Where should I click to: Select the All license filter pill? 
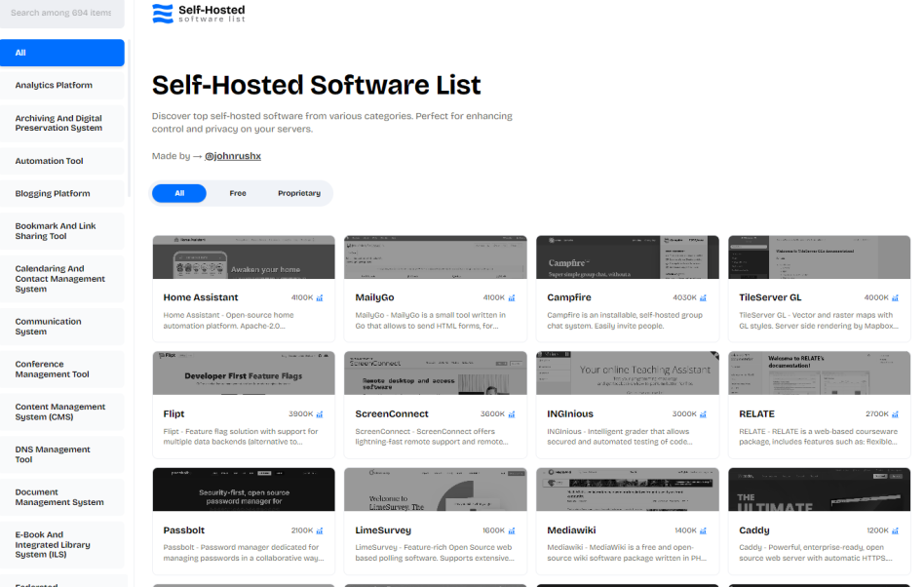pos(179,193)
